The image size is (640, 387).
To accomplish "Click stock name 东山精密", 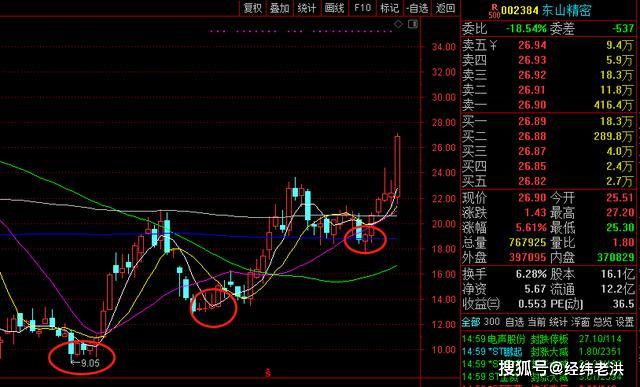I will 566,11.
